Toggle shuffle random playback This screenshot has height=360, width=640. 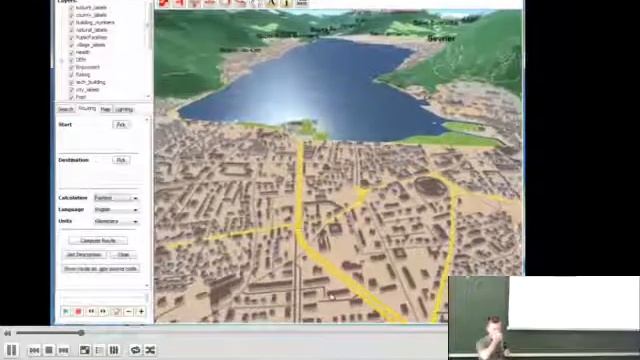[150, 350]
